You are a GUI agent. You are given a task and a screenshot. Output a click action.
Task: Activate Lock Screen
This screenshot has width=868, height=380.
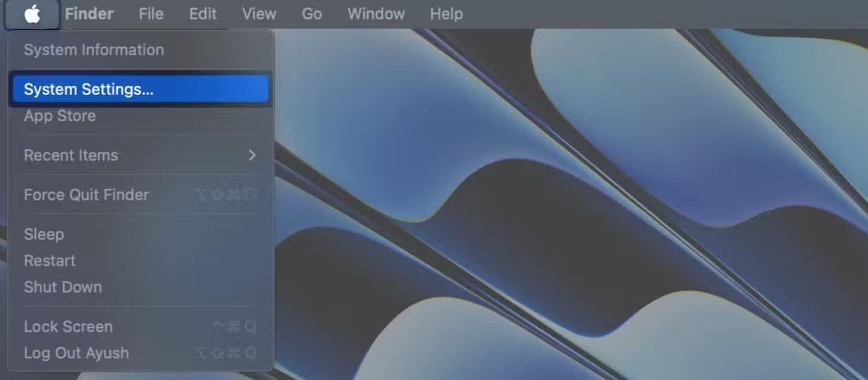click(x=68, y=326)
